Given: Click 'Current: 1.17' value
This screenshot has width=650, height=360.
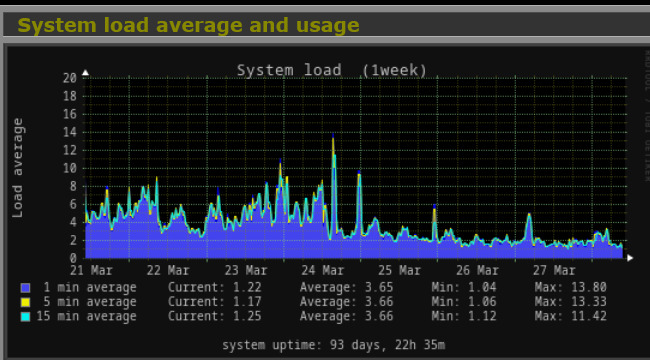Looking at the screenshot, I should pos(215,302).
